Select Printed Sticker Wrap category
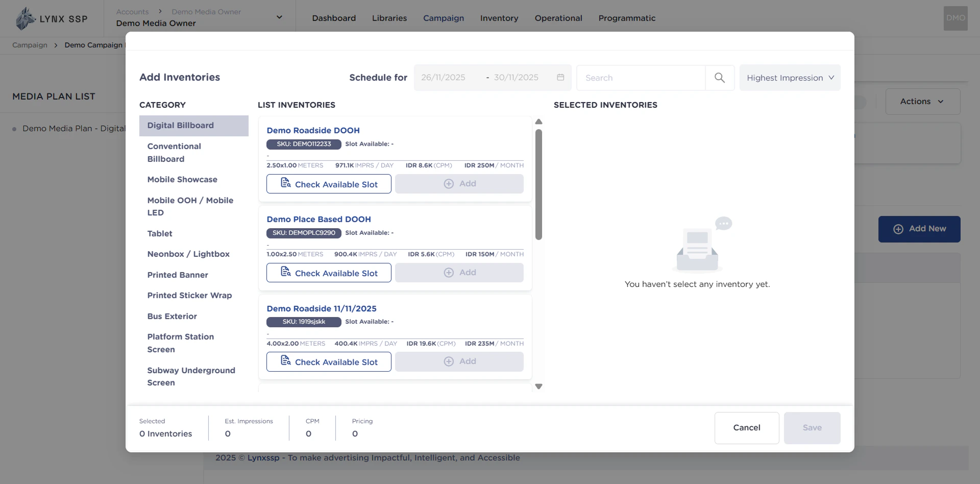This screenshot has width=980, height=484. (194, 296)
